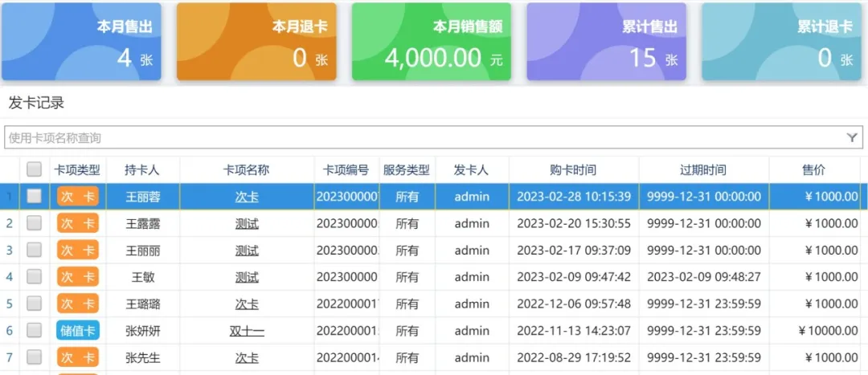Sort by 购卡时间 column header
This screenshot has height=375, width=868.
click(x=574, y=169)
